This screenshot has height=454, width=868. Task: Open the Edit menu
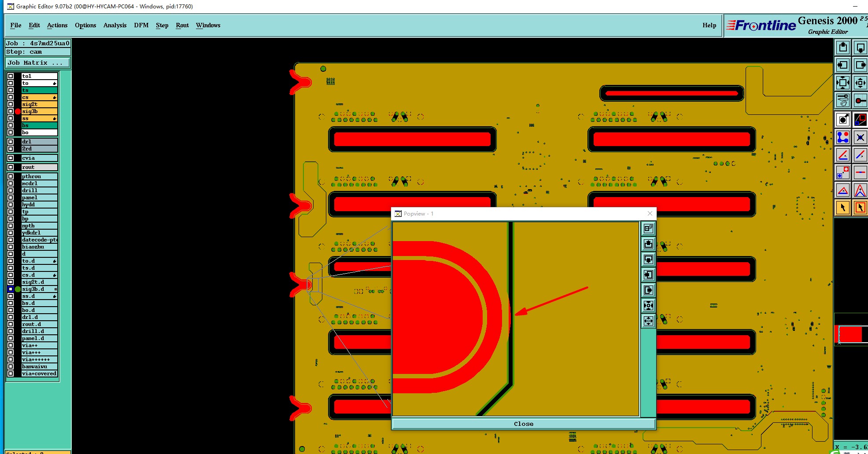point(34,25)
